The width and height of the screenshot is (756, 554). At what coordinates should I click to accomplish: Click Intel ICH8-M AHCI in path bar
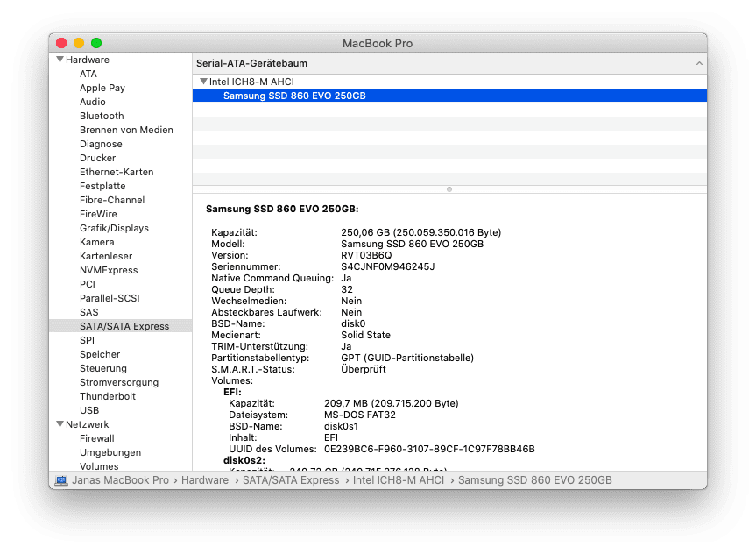coord(399,480)
